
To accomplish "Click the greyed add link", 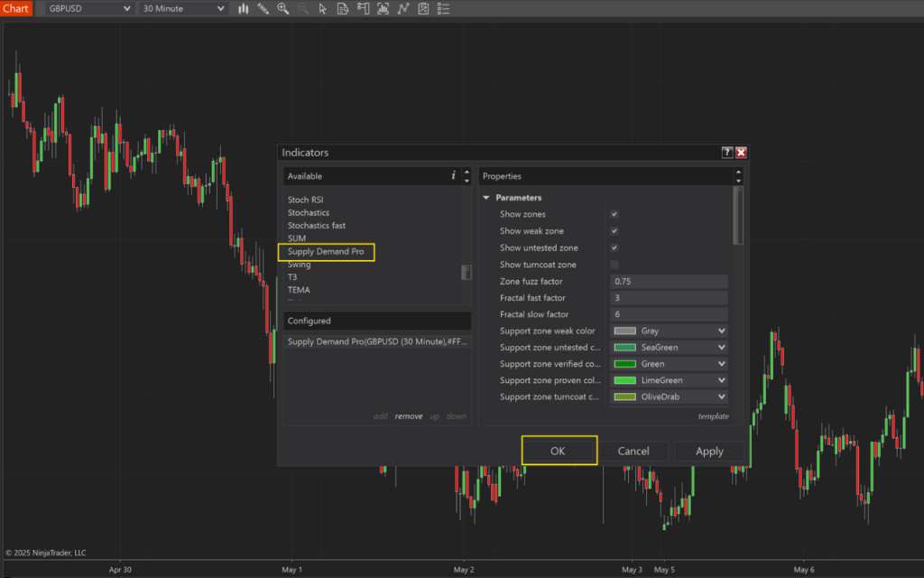I will point(381,416).
